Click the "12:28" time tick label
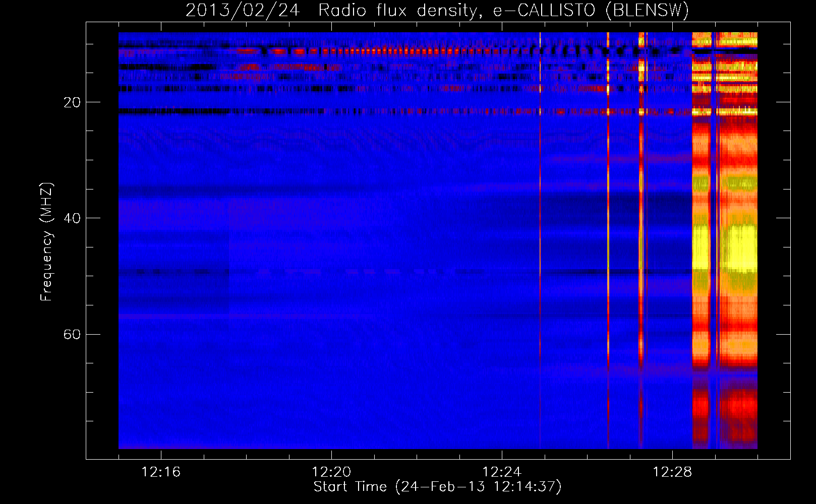This screenshot has height=504, width=816. [672, 472]
